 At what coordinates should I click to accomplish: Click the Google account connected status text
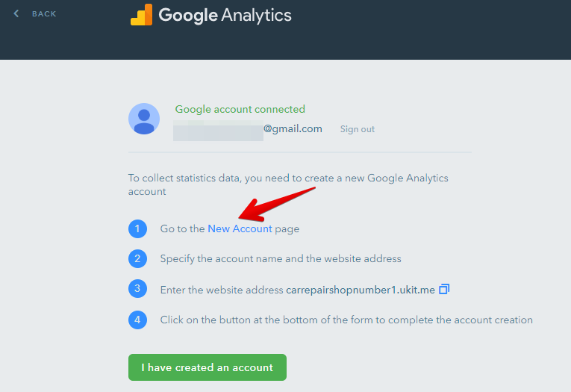click(240, 109)
